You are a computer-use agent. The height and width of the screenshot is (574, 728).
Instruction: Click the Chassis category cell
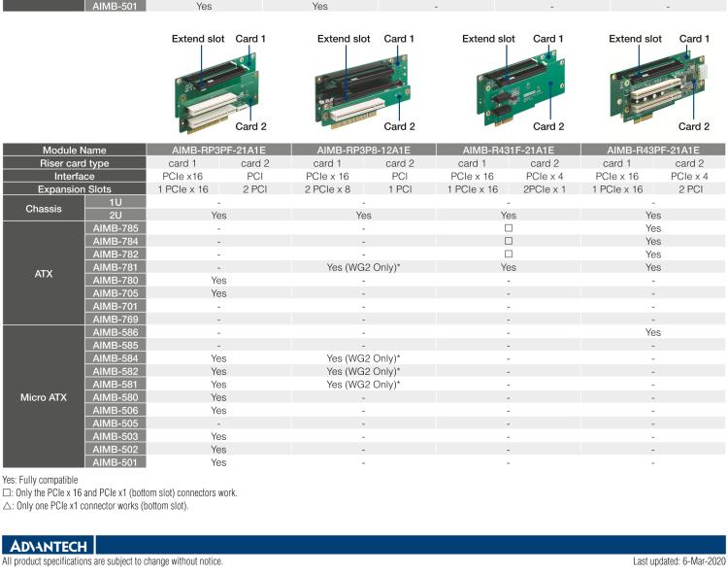click(x=45, y=208)
